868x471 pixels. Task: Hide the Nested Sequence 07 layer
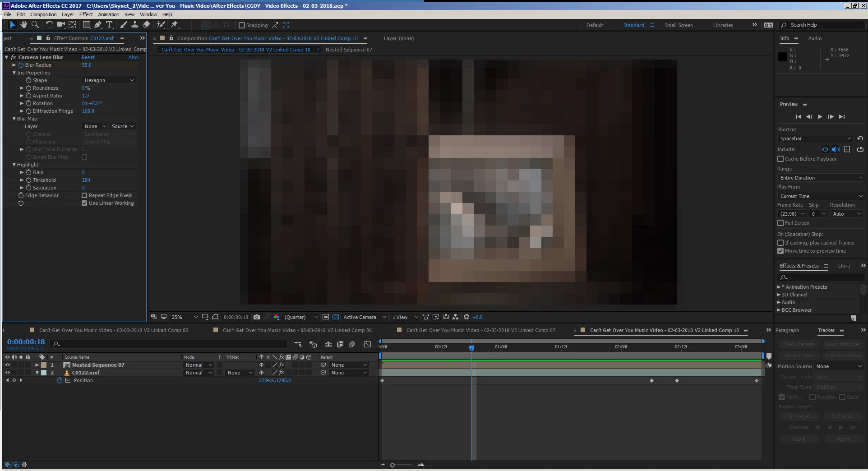[x=7, y=365]
